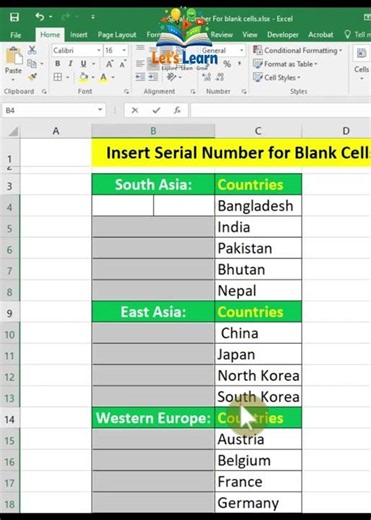Open the Alignment dialog launcher
371x520 pixels.
[x=193, y=91]
